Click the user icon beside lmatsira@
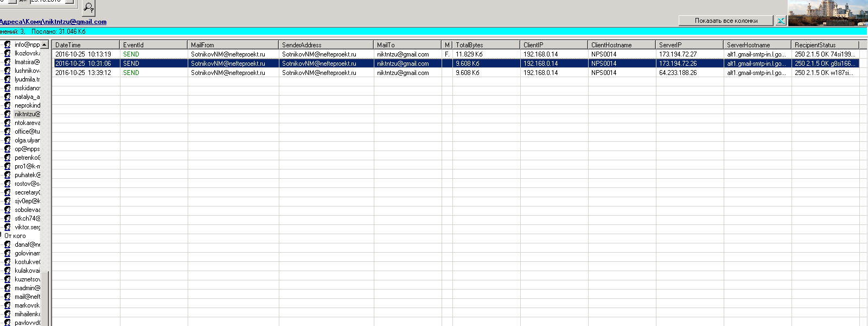The width and height of the screenshot is (868, 326). click(x=8, y=62)
